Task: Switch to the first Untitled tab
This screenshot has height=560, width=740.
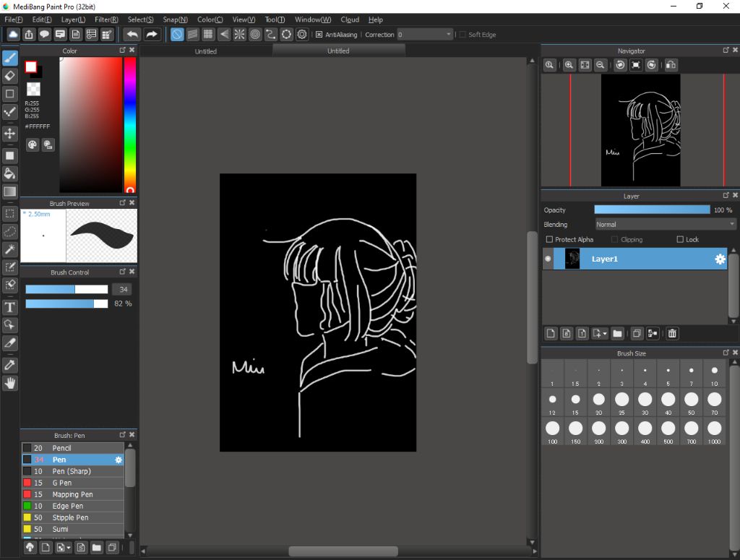Action: pyautogui.click(x=206, y=51)
